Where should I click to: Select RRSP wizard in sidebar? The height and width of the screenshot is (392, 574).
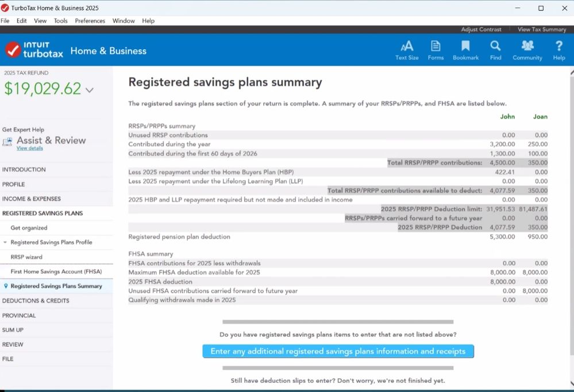pyautogui.click(x=26, y=257)
